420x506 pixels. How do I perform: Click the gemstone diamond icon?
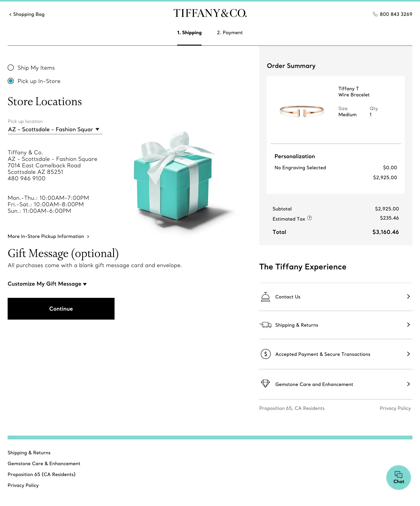pyautogui.click(x=265, y=384)
